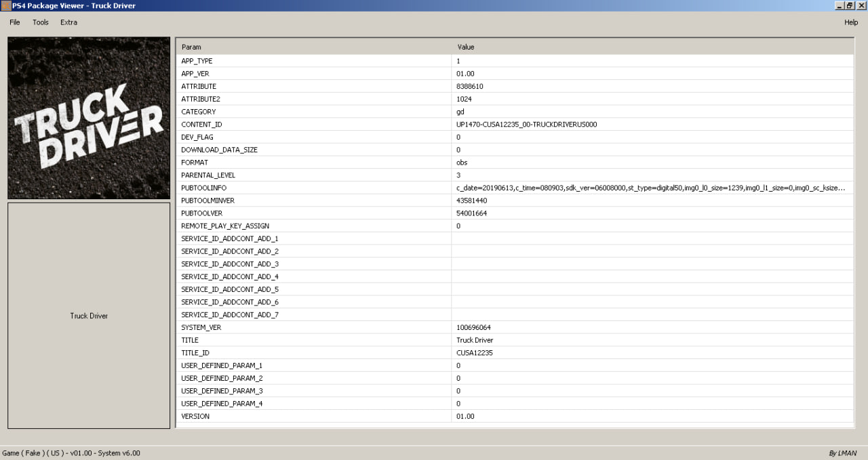
Task: Select SERVICE_ID_ADDCONT_ADD_1 row
Action: pos(515,239)
